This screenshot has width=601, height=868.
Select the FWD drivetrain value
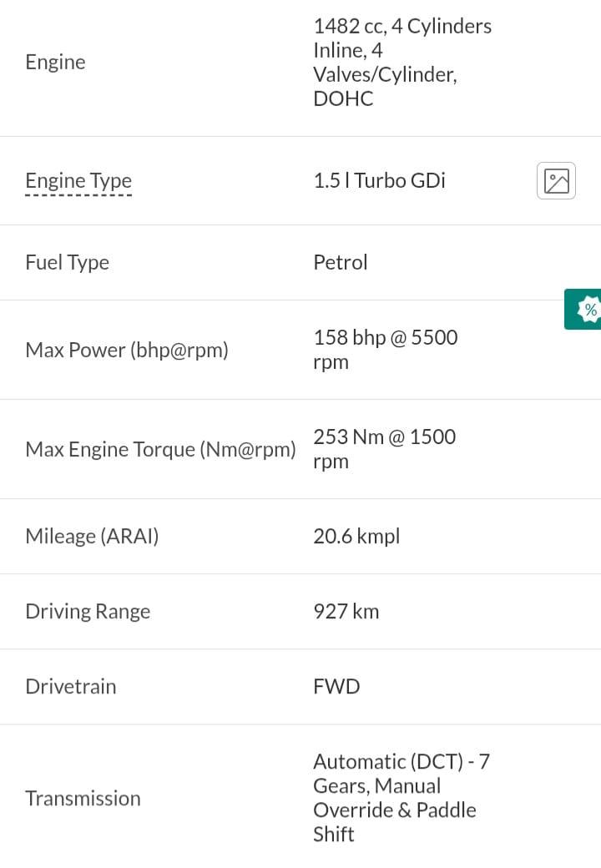tap(336, 686)
